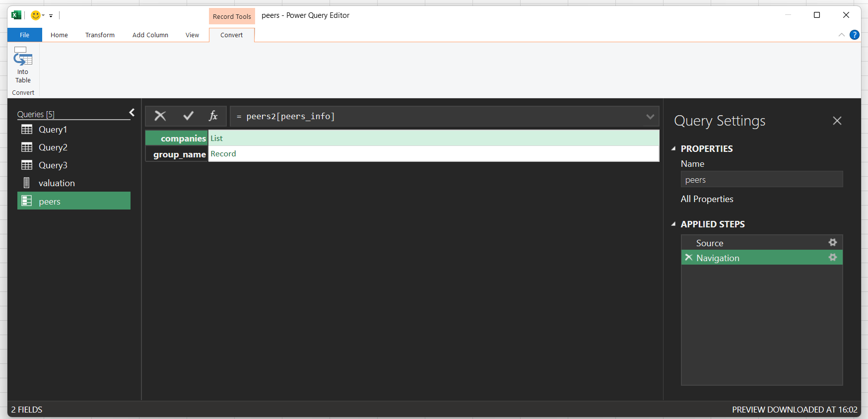
Task: Drill into the group_name Record link
Action: coord(223,154)
